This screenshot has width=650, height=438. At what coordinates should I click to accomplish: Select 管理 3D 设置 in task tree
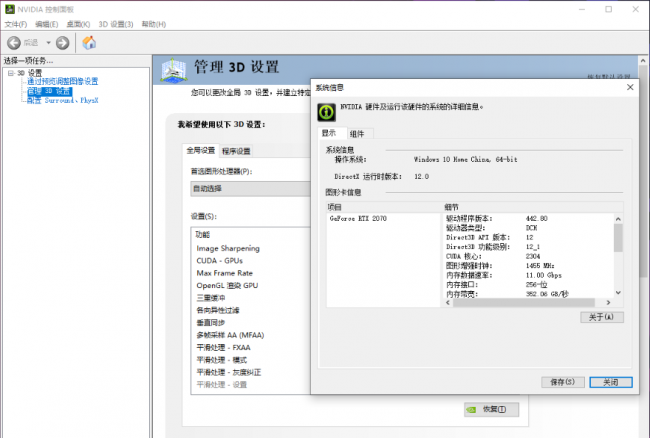point(49,91)
